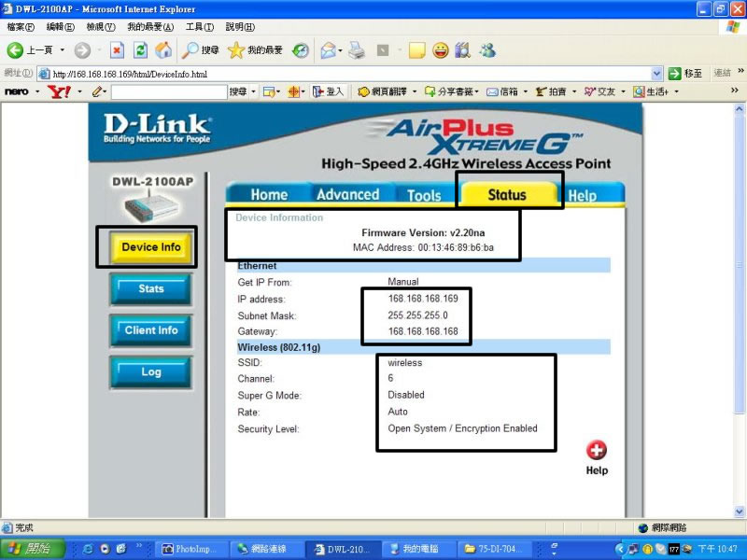The image size is (747, 560).
Task: Open the Yahoo mailbox toolbar item
Action: coord(502,91)
